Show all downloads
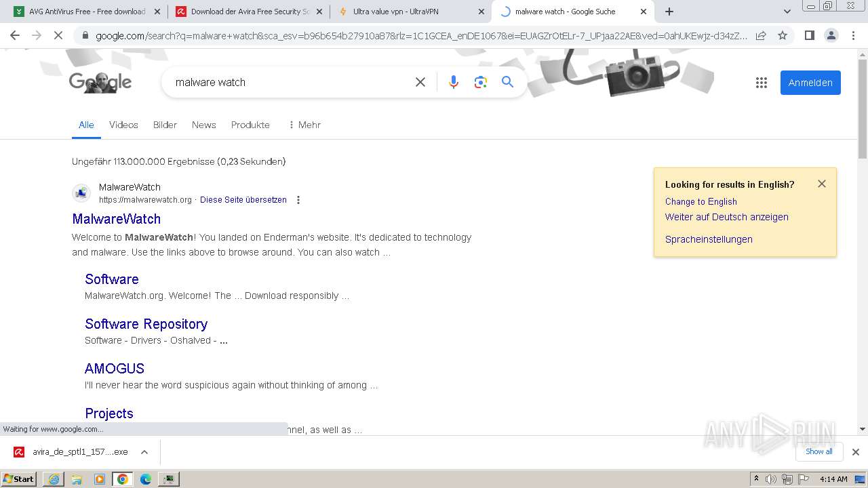Viewport: 868px width, 488px height. pos(819,451)
